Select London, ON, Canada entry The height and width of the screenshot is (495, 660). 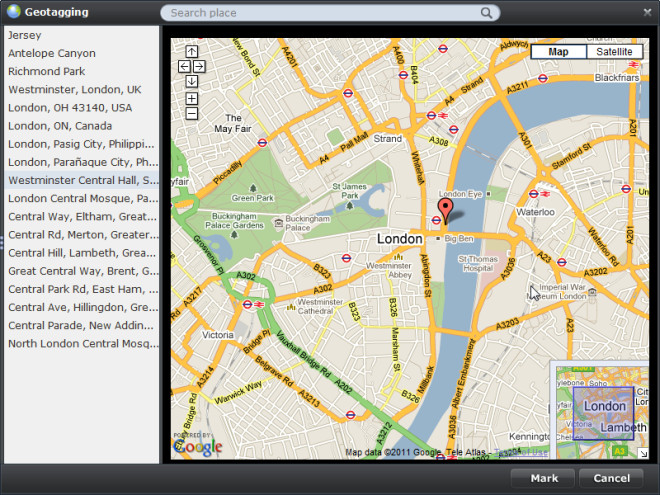[x=82, y=125]
